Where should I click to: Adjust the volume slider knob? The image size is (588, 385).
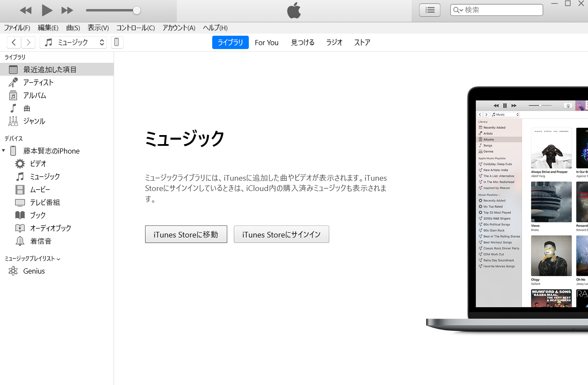point(136,10)
